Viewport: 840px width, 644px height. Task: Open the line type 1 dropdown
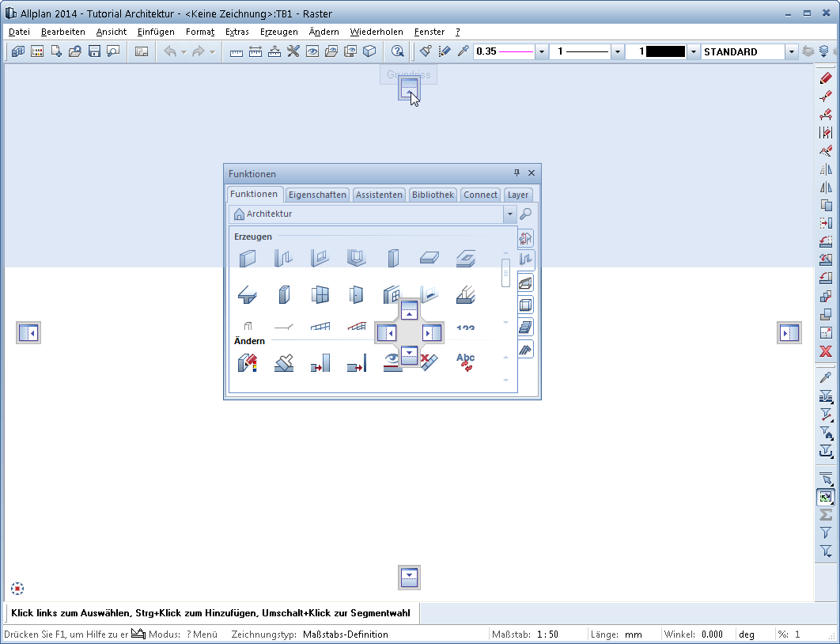[618, 51]
